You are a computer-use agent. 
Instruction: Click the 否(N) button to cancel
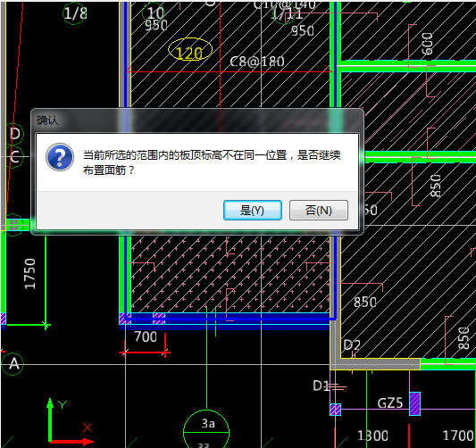(319, 210)
